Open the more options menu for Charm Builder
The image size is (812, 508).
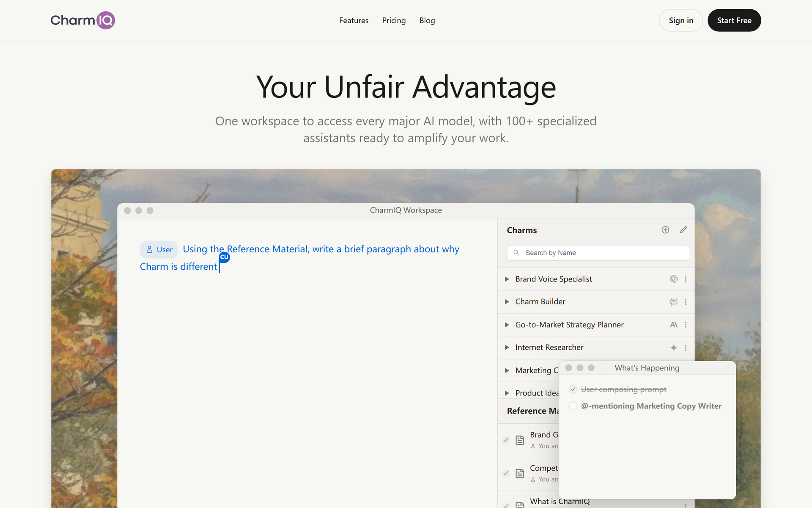tap(686, 302)
